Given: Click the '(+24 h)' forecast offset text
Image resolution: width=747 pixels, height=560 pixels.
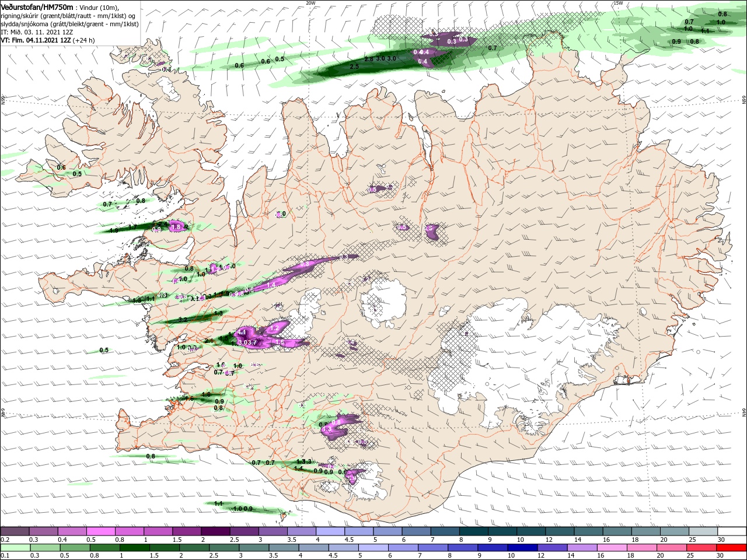Looking at the screenshot, I should 84,40.
